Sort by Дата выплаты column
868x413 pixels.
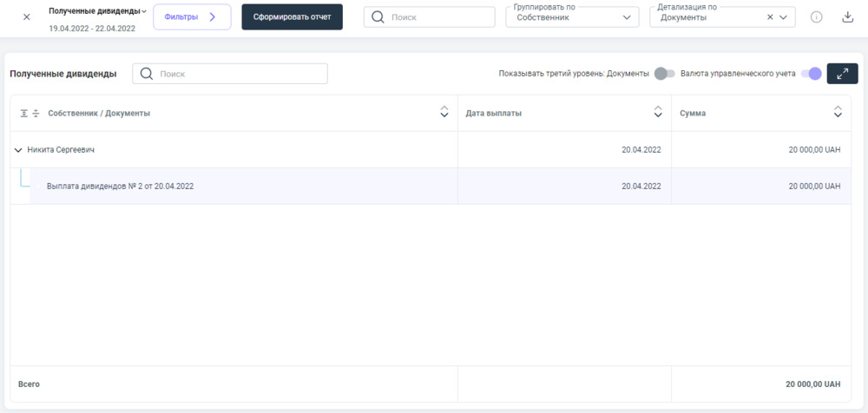[x=658, y=113]
